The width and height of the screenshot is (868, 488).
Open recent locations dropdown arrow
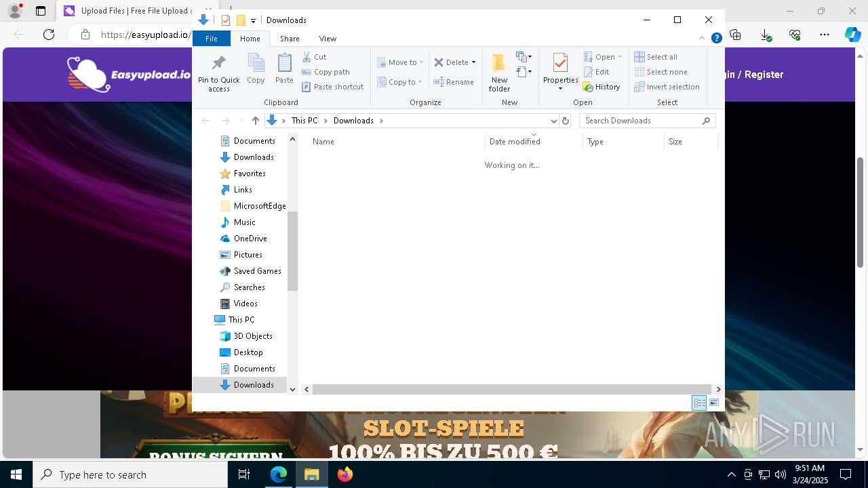pos(241,121)
